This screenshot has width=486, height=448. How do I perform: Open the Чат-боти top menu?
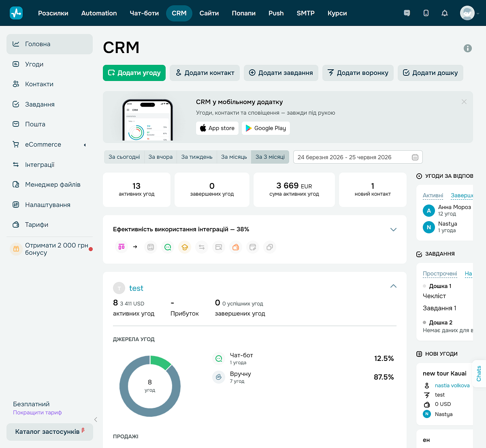click(x=144, y=13)
